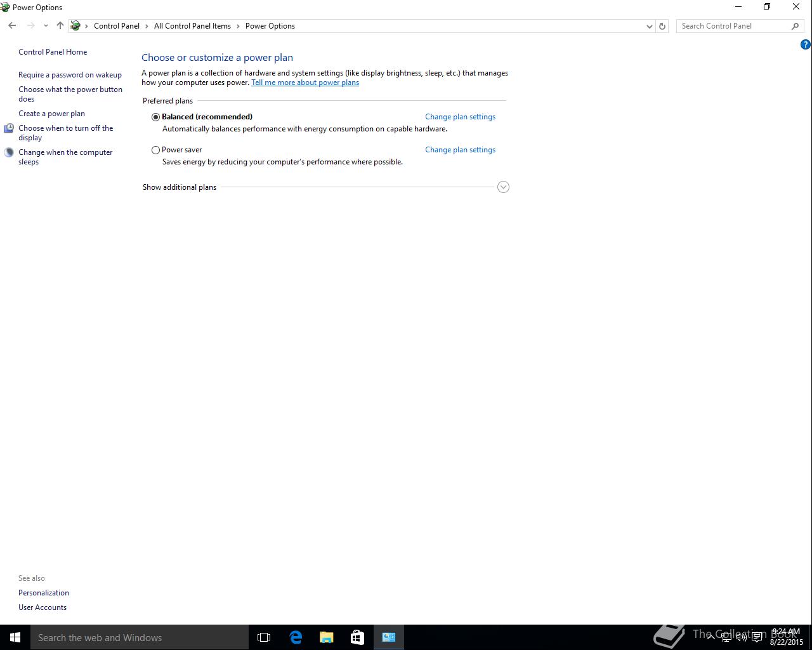This screenshot has height=650, width=812.
Task: Click the taskbar clock and date
Action: click(787, 637)
